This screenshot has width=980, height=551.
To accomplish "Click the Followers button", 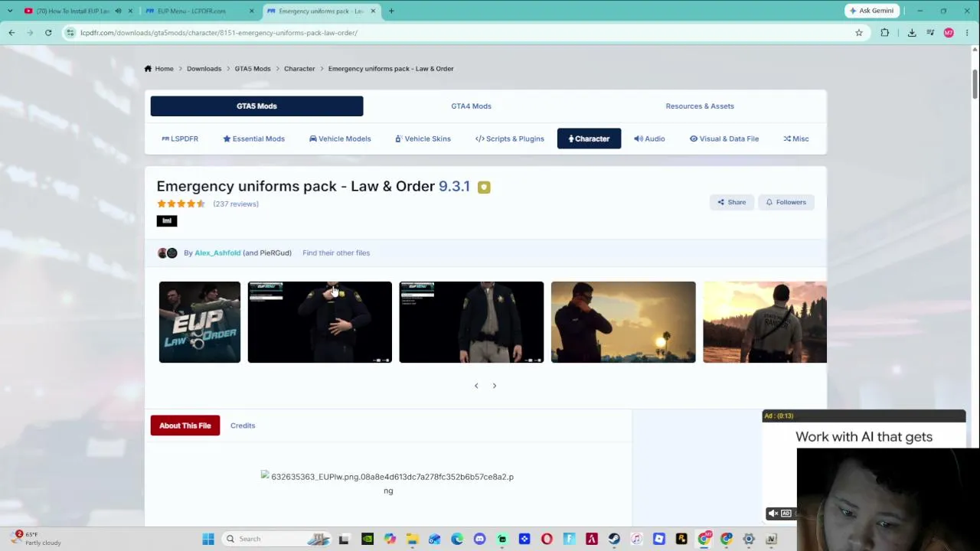I will (786, 202).
